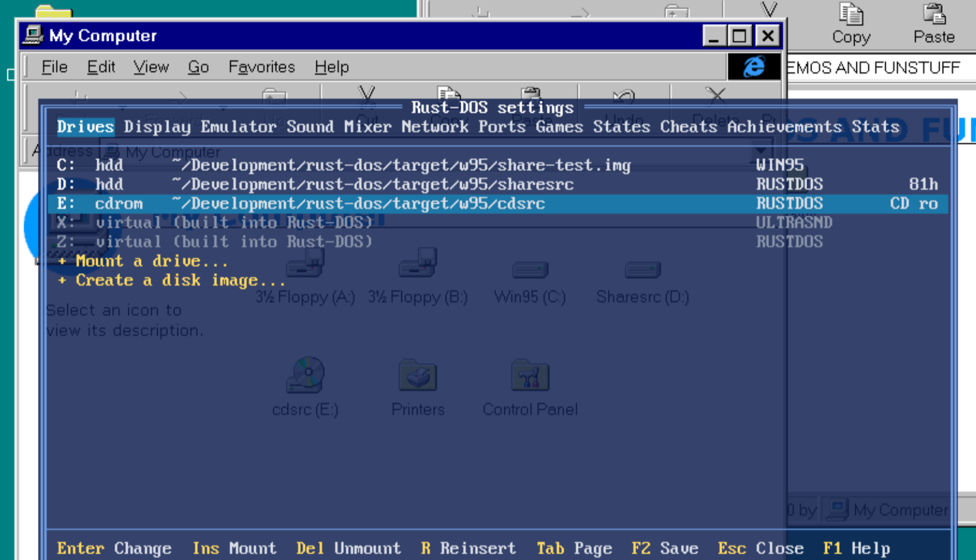Click the Cut scissors icon in My Computer toolbar
The width and height of the screenshot is (976, 560).
(366, 94)
